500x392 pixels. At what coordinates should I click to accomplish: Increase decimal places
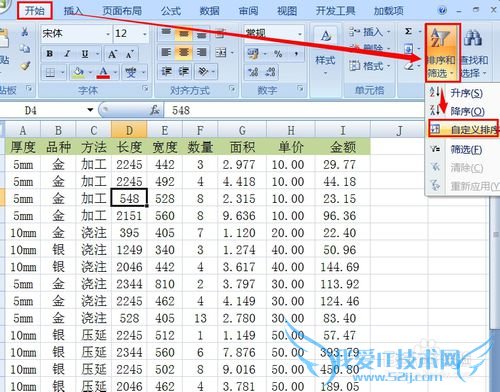pos(253,72)
